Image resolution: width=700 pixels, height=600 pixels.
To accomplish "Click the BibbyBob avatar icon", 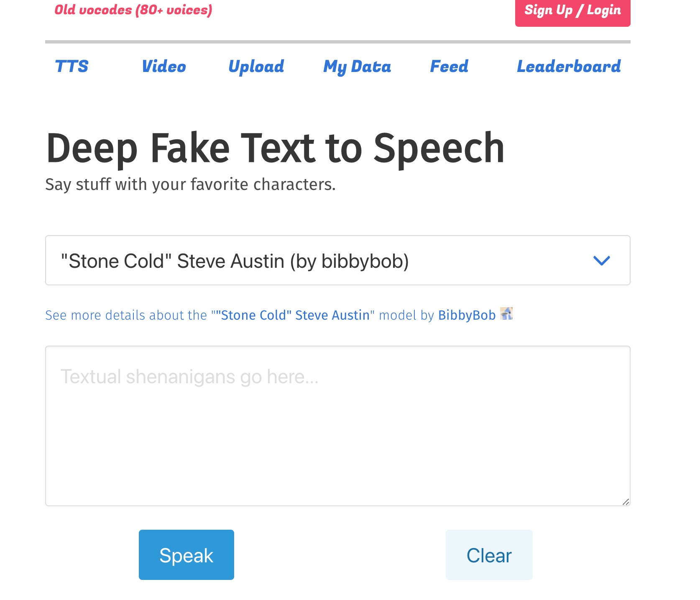I will [x=506, y=314].
